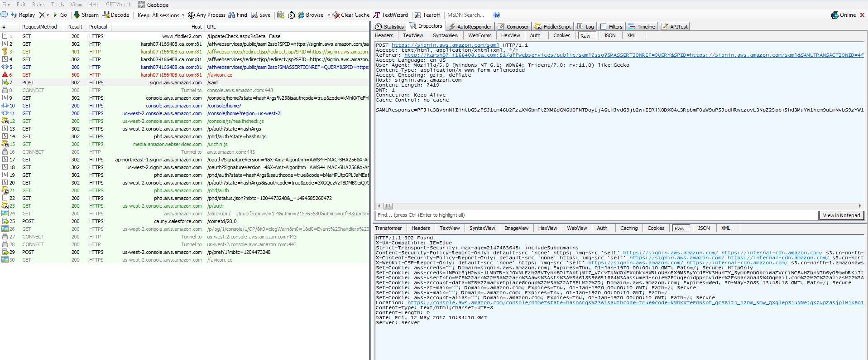Sort sessions by the Result column
The width and height of the screenshot is (868, 360).
pyautogui.click(x=75, y=27)
